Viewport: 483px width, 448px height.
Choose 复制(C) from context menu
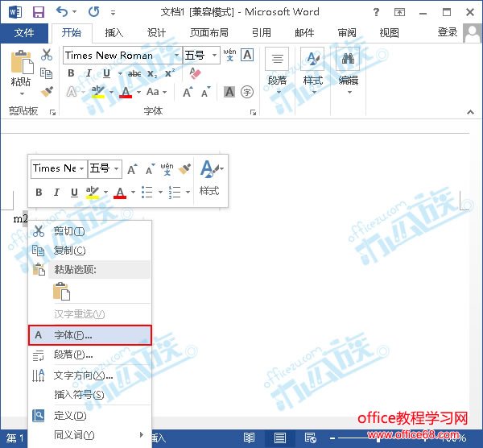pos(89,251)
